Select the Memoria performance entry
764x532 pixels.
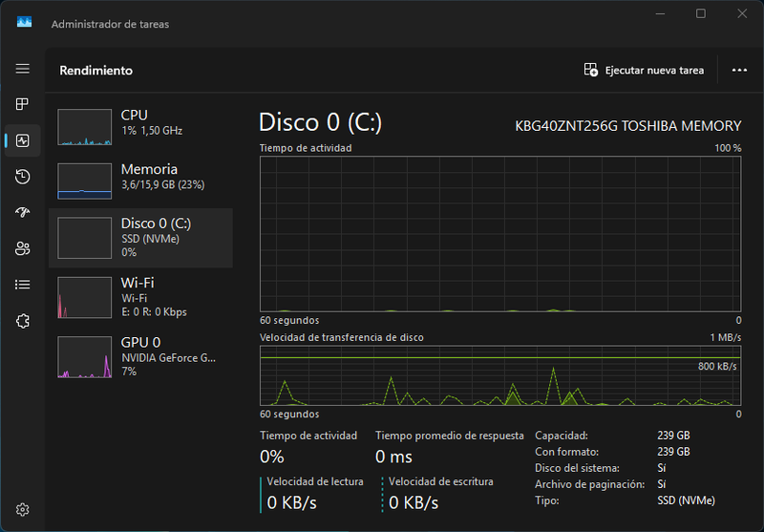click(x=140, y=181)
